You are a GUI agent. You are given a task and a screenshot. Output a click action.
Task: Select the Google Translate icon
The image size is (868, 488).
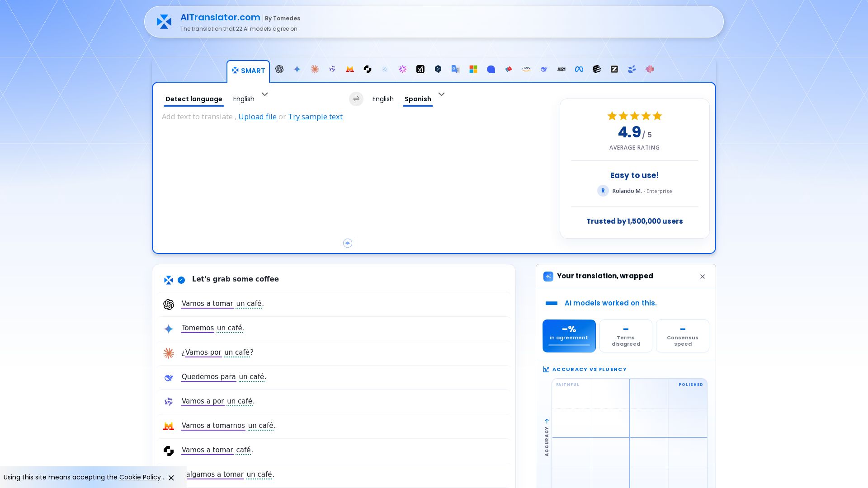(x=456, y=69)
